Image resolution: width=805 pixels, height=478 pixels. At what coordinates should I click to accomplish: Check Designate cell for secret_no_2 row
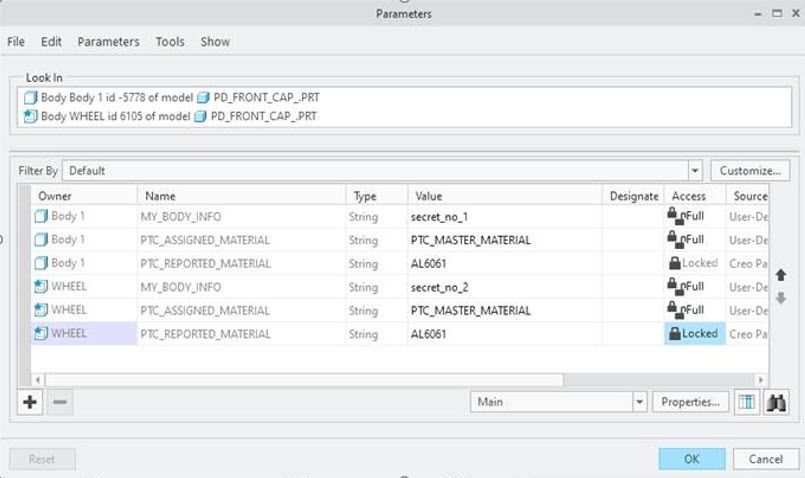click(633, 287)
